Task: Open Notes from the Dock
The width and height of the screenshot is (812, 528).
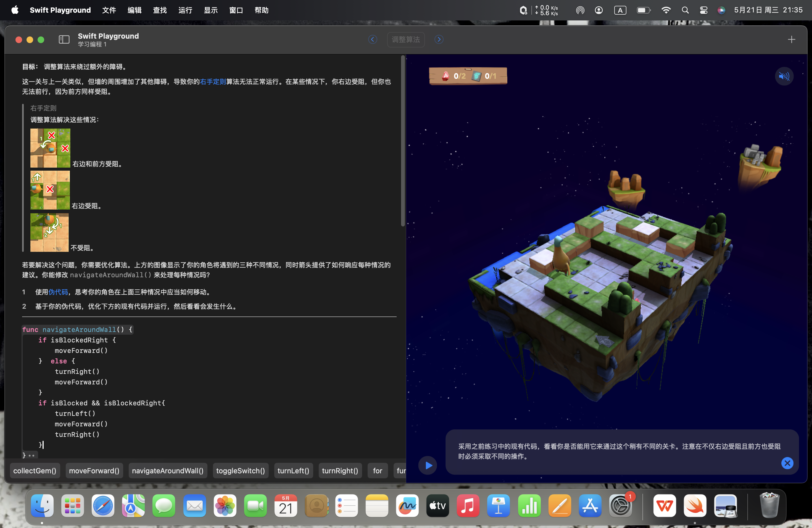Action: [x=377, y=505]
